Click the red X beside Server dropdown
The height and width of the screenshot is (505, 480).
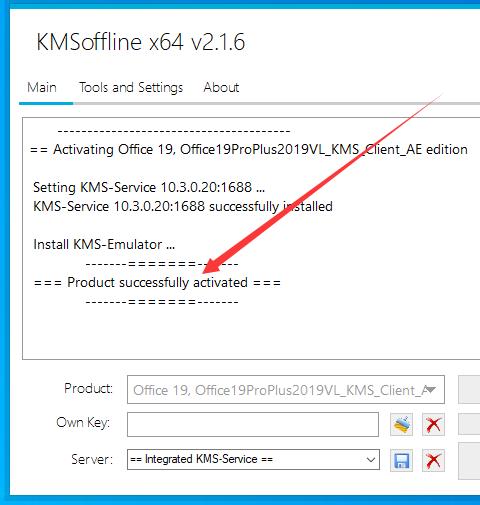tap(433, 461)
